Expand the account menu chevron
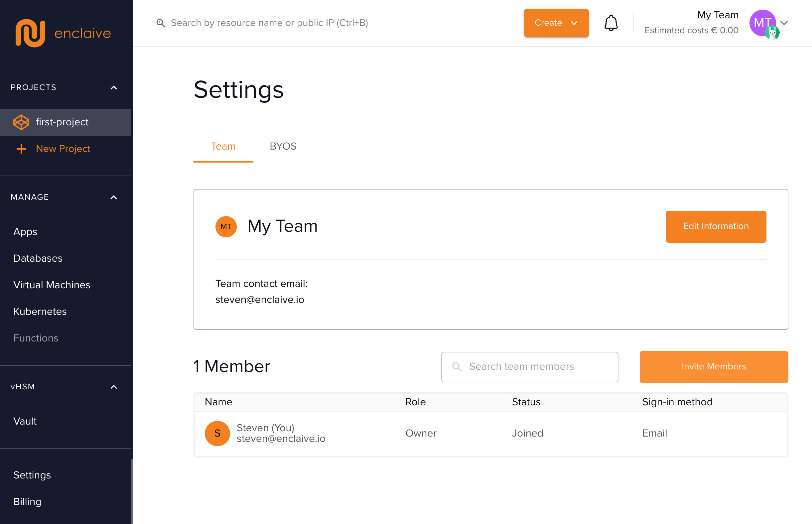 pyautogui.click(x=784, y=23)
